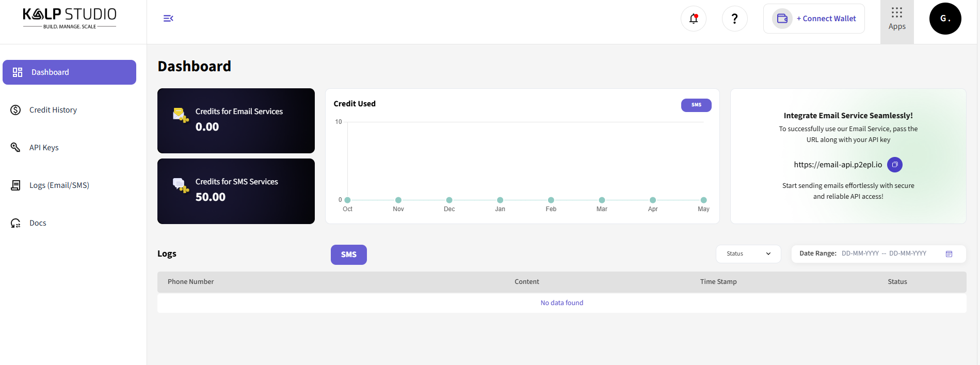Collapse the sidebar with the hamburger icon

(168, 19)
